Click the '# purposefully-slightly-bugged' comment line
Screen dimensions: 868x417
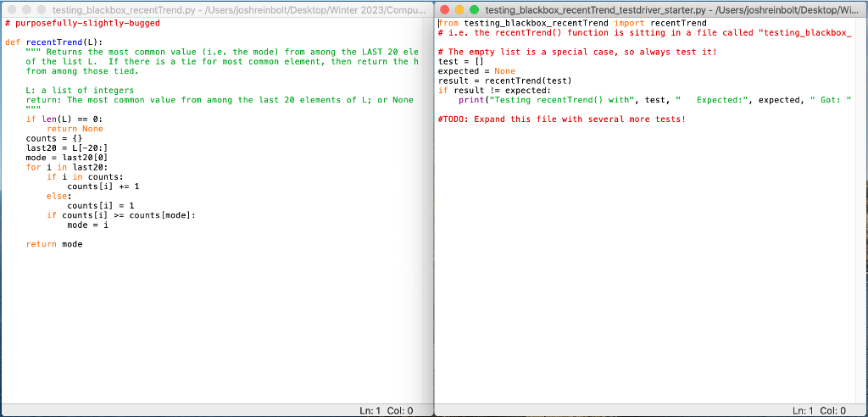coord(82,23)
